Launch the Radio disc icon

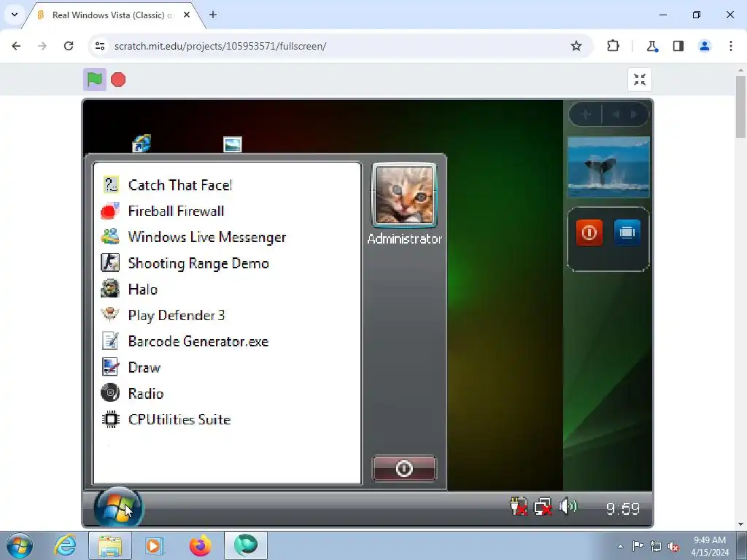coord(110,393)
